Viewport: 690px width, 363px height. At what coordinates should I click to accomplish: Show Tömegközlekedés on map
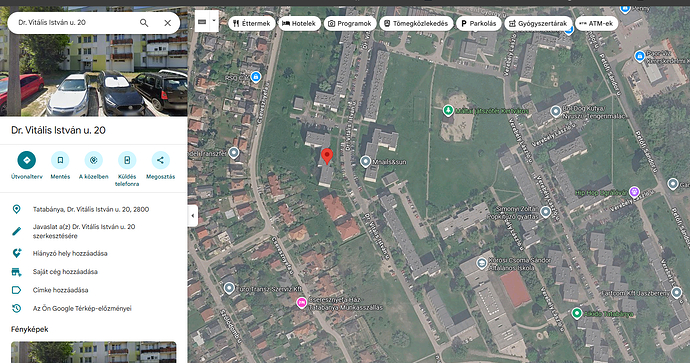click(416, 23)
